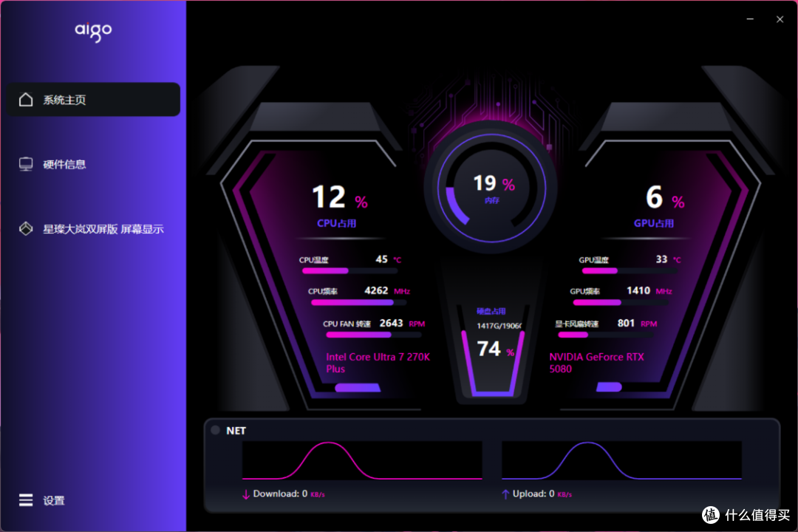Viewport: 798px width, 532px height.
Task: Click the GPU frequency value 1410 MHz
Action: (x=649, y=290)
